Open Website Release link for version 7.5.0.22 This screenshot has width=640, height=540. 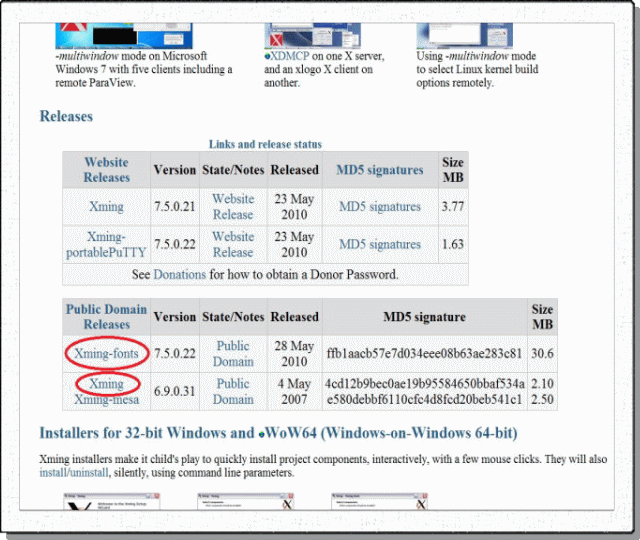(x=233, y=244)
